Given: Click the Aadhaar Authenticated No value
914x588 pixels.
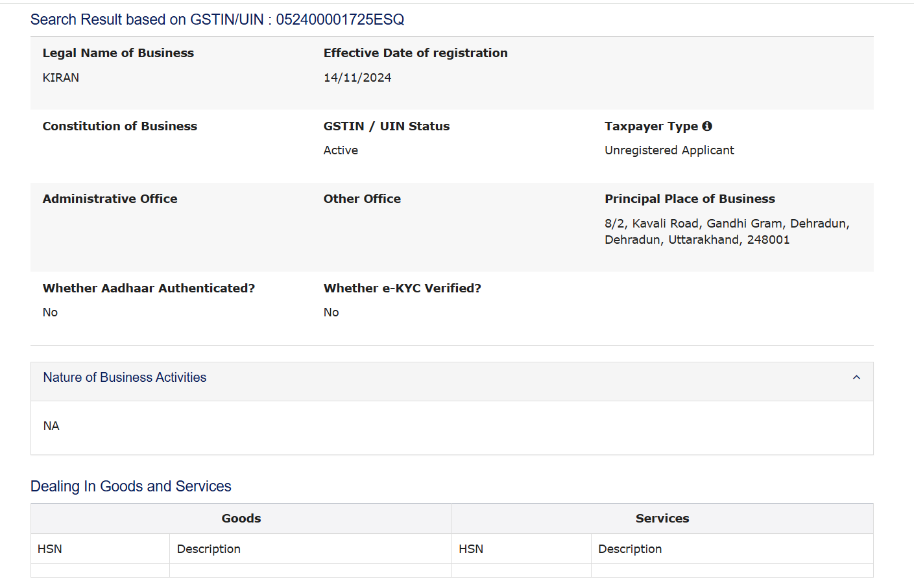Looking at the screenshot, I should [x=50, y=312].
